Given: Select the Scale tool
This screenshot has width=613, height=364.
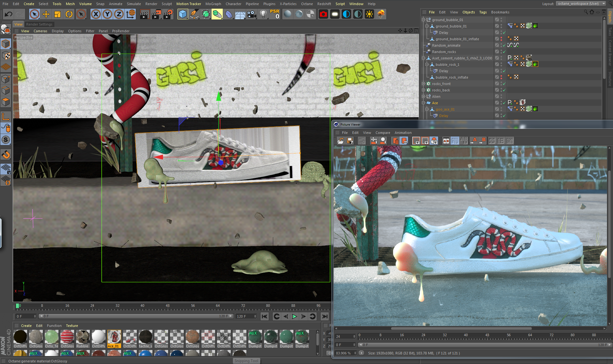Looking at the screenshot, I should coord(58,14).
